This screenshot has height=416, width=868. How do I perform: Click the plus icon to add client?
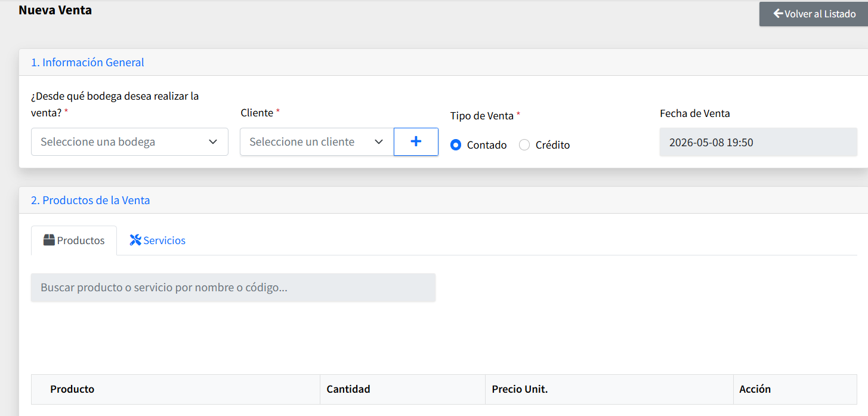click(x=416, y=141)
